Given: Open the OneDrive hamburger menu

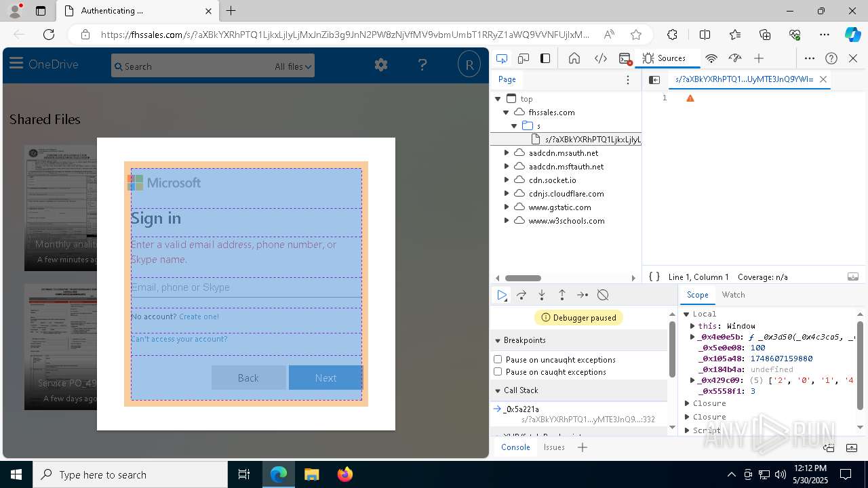Looking at the screenshot, I should click(16, 64).
